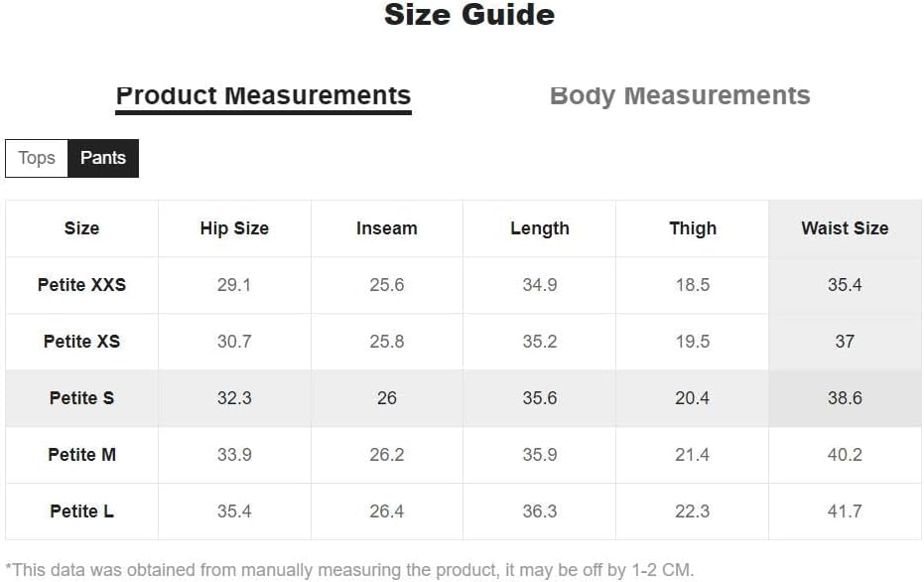Click the 21.4 thigh value for Petite M

tap(693, 455)
